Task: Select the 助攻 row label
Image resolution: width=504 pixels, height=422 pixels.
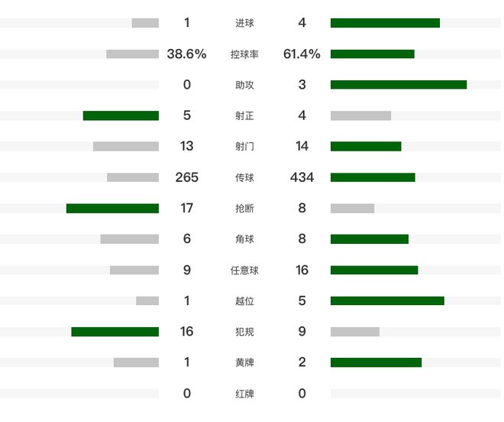Action: pyautogui.click(x=244, y=85)
